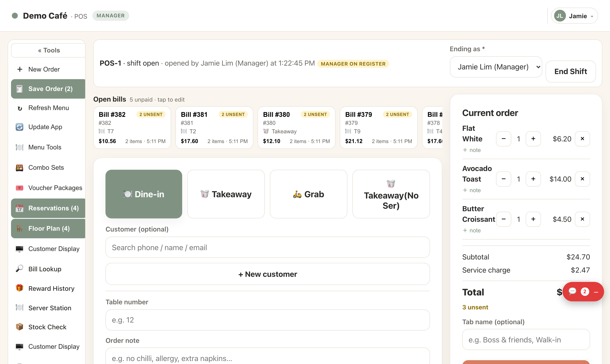Click the customer search field
The width and height of the screenshot is (610, 364).
(268, 247)
